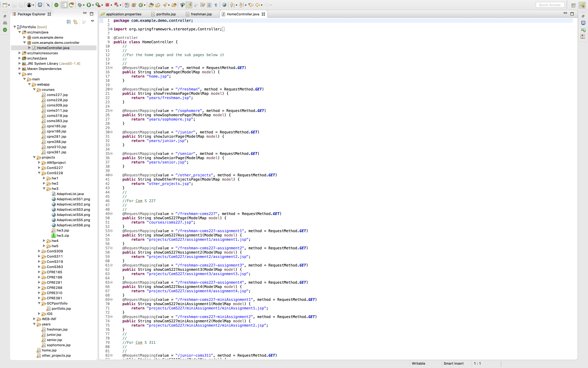Click Link with Editor icon in Package Explorer
Screen dimensions: 588x368
[75, 22]
